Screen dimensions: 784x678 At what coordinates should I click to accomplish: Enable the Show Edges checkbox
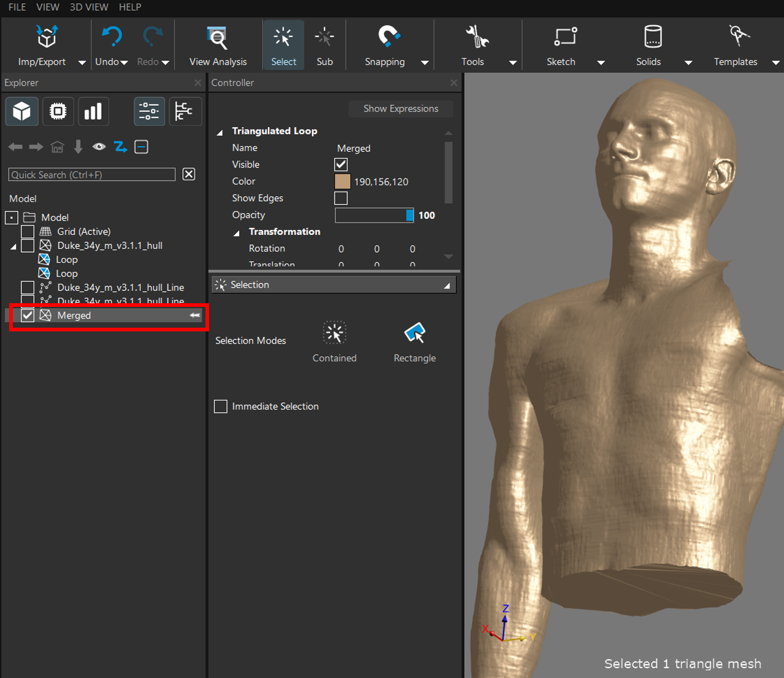coord(341,198)
